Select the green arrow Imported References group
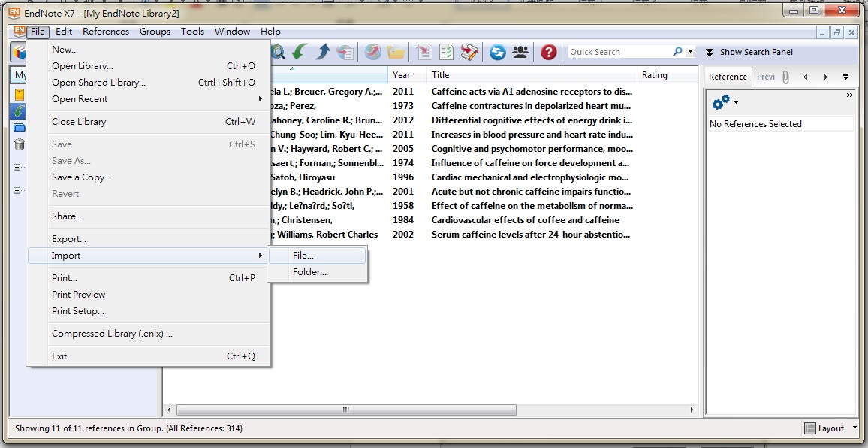 click(x=19, y=111)
